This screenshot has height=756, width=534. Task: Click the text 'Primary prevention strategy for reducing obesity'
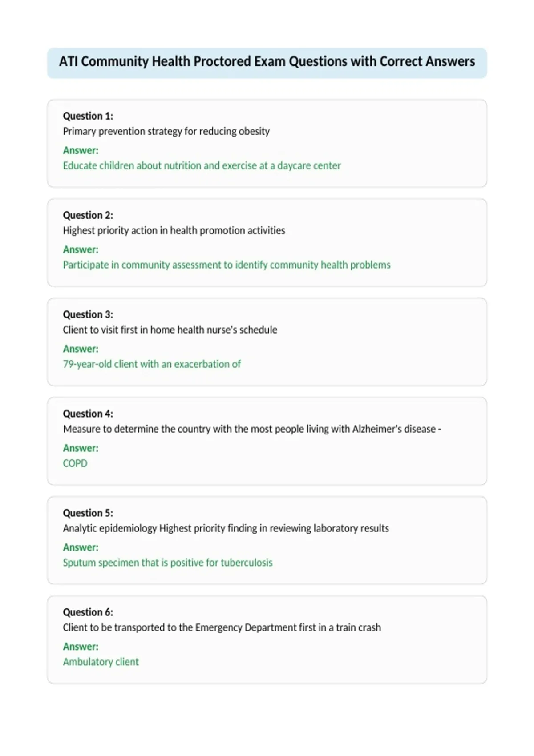click(166, 131)
